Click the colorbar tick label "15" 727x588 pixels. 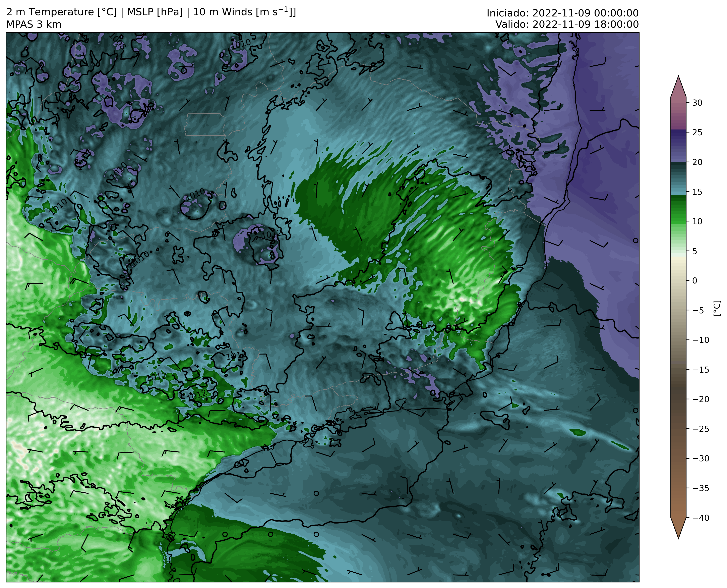coord(697,192)
